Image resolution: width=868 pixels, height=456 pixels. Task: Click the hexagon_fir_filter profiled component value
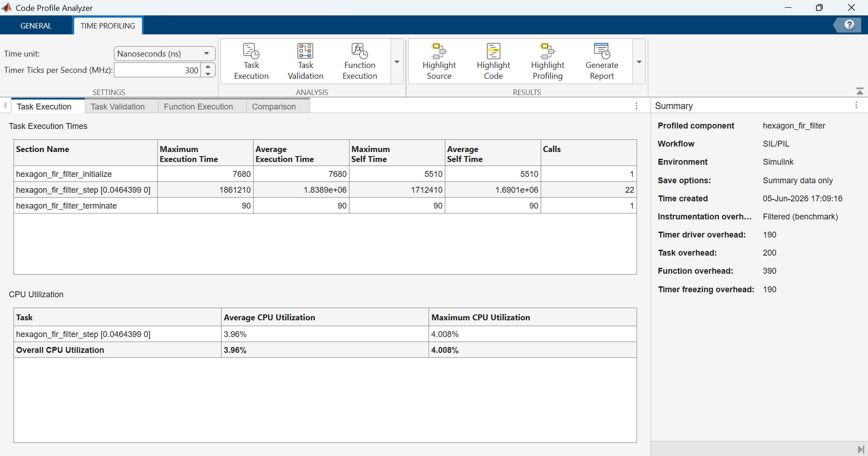794,125
